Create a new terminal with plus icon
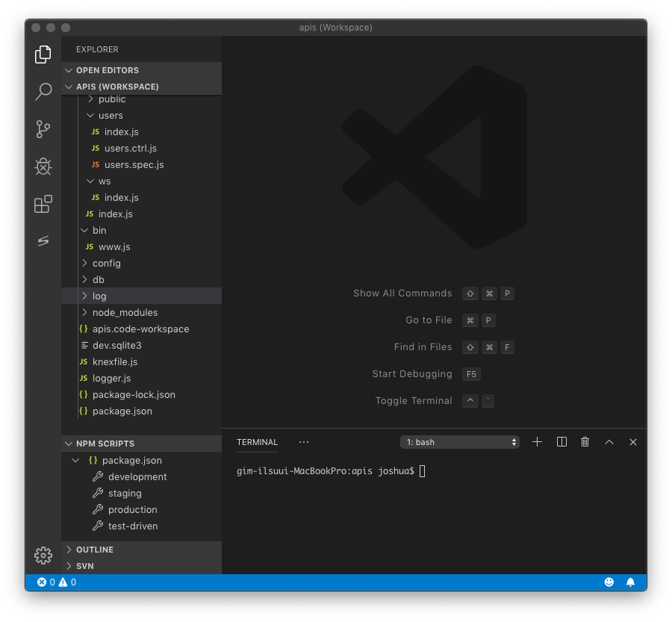Viewport: 672px width, 622px height. tap(537, 442)
